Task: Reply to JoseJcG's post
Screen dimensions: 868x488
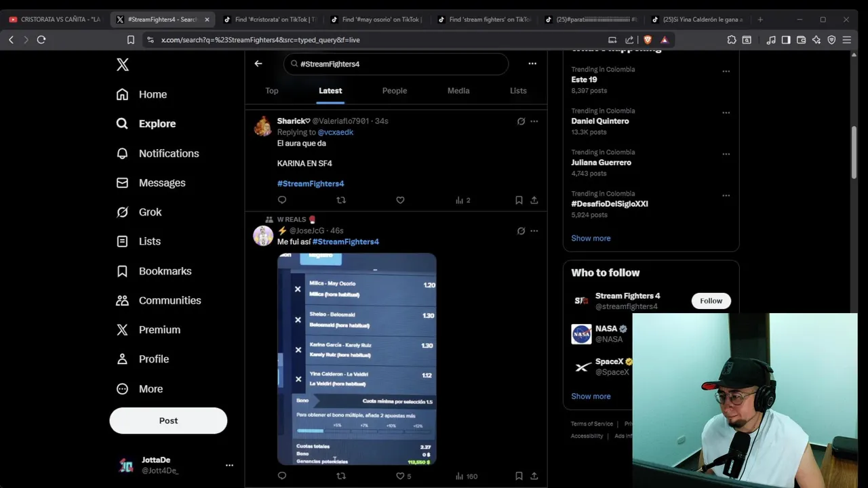Action: [282, 476]
